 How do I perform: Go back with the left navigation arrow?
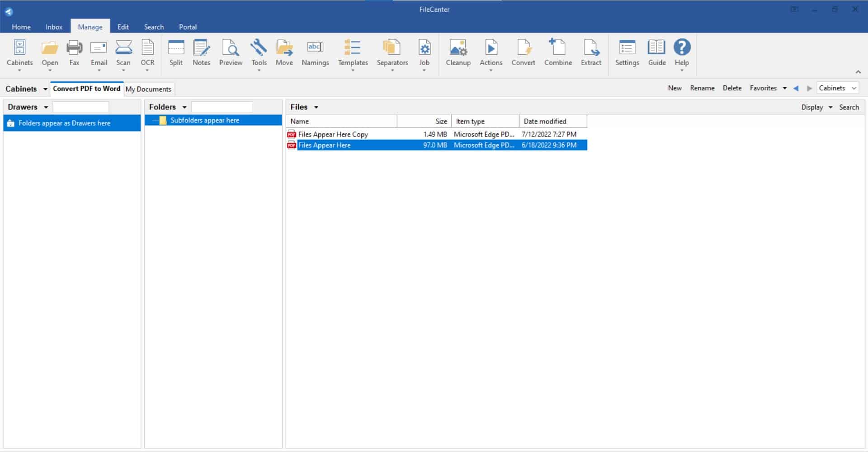796,88
